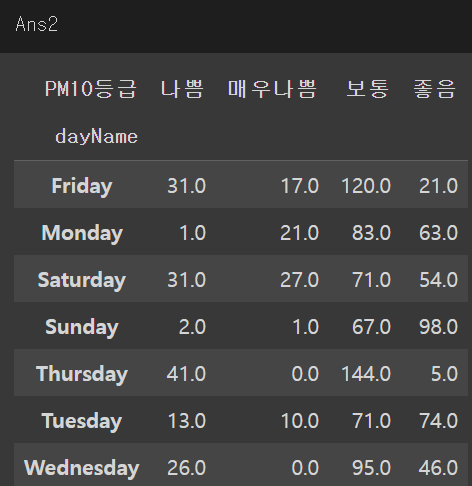Select the 보통 column header
Screen dimensions: 472x486
click(x=368, y=89)
